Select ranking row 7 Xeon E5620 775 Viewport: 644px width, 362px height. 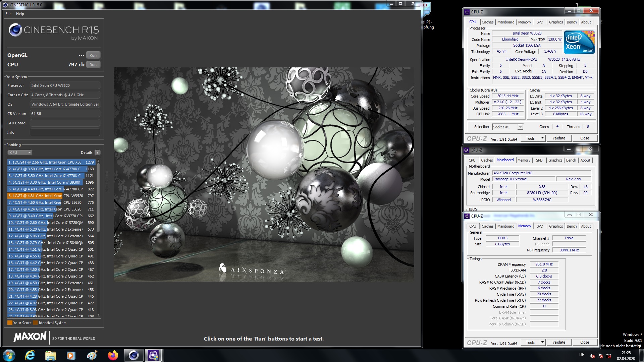[x=51, y=202]
